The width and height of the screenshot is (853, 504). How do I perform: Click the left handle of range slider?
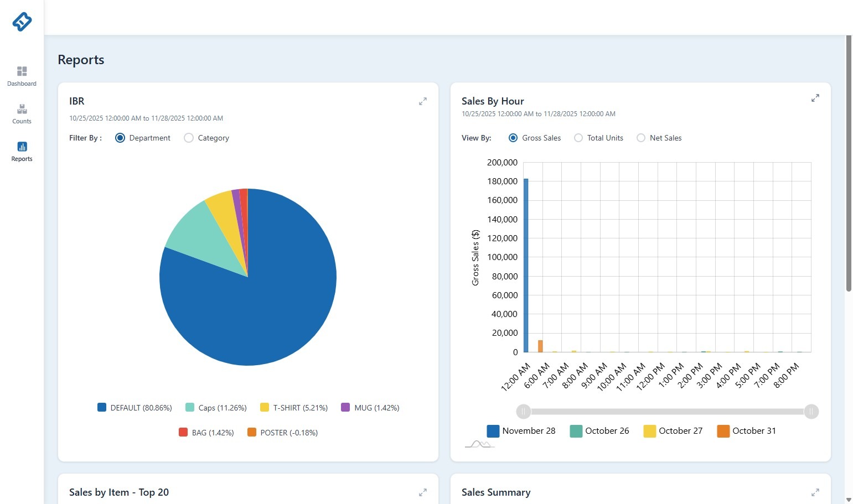523,412
